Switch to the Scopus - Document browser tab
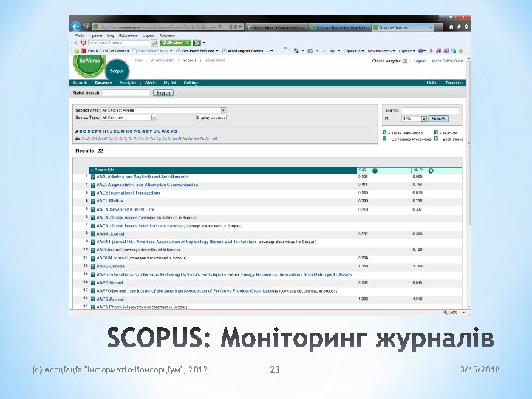The width and height of the screenshot is (532, 399). [x=340, y=27]
